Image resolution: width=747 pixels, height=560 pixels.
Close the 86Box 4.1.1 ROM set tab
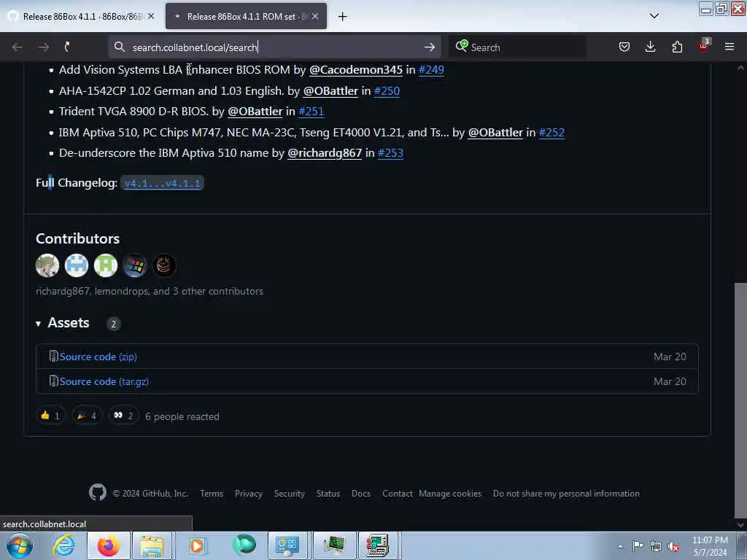coord(315,16)
